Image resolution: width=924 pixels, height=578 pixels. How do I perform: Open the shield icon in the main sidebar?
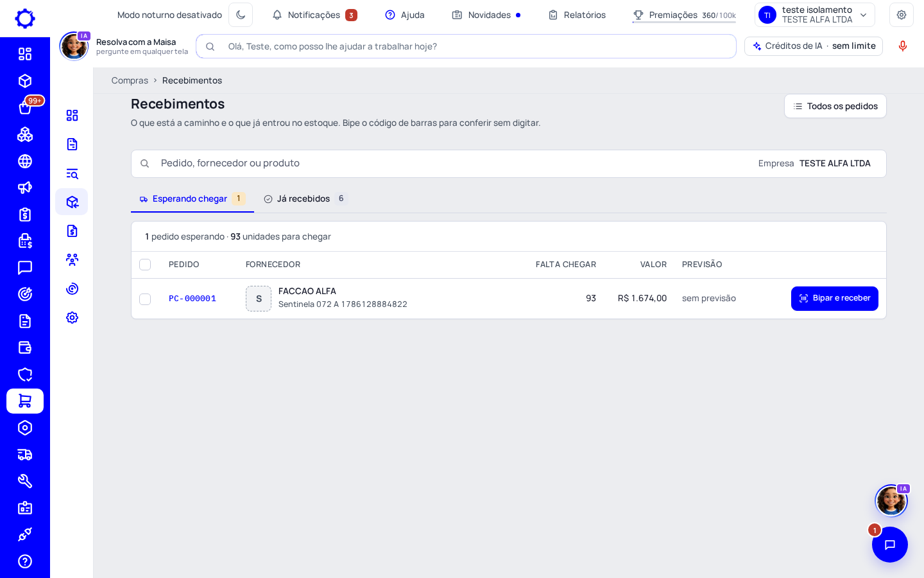(x=25, y=374)
